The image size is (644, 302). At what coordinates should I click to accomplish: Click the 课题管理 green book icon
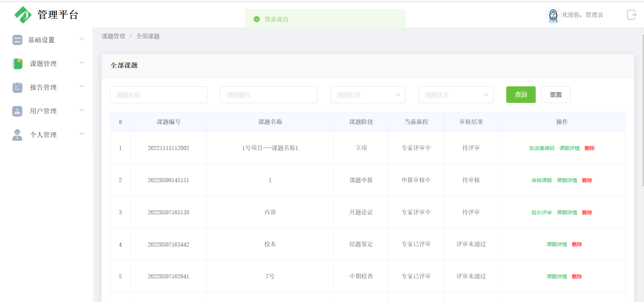click(x=17, y=64)
